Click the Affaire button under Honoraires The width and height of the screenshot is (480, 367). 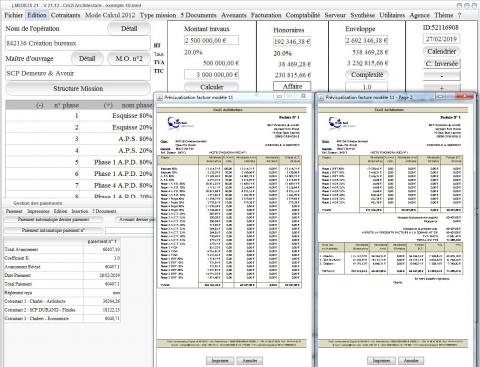coord(292,86)
